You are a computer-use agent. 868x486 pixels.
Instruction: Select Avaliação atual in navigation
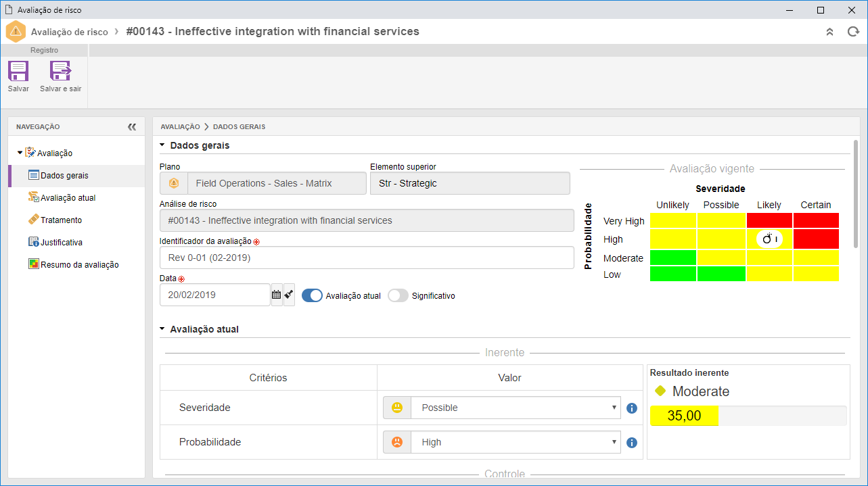tap(68, 198)
